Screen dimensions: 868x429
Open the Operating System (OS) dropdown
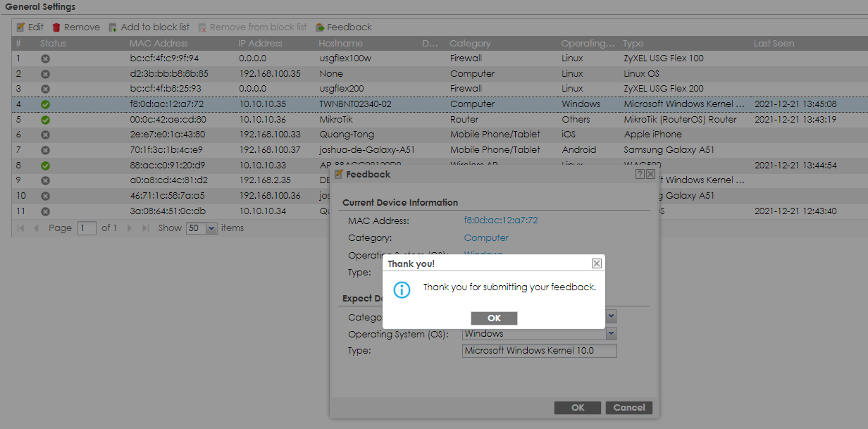pos(611,334)
